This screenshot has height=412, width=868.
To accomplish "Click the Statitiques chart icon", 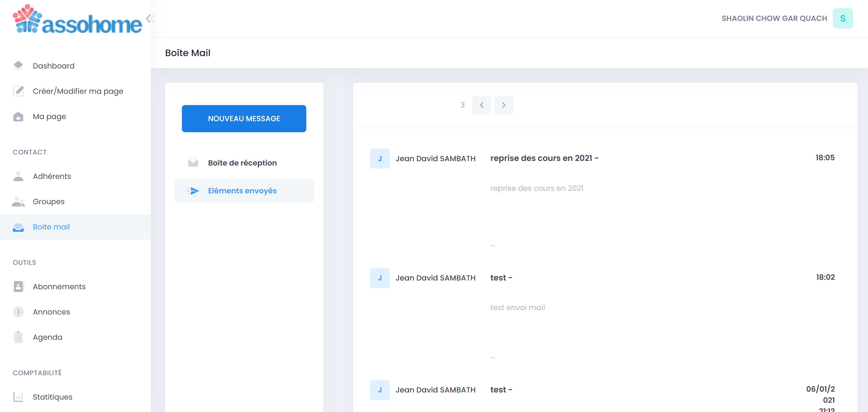I will pos(18,397).
